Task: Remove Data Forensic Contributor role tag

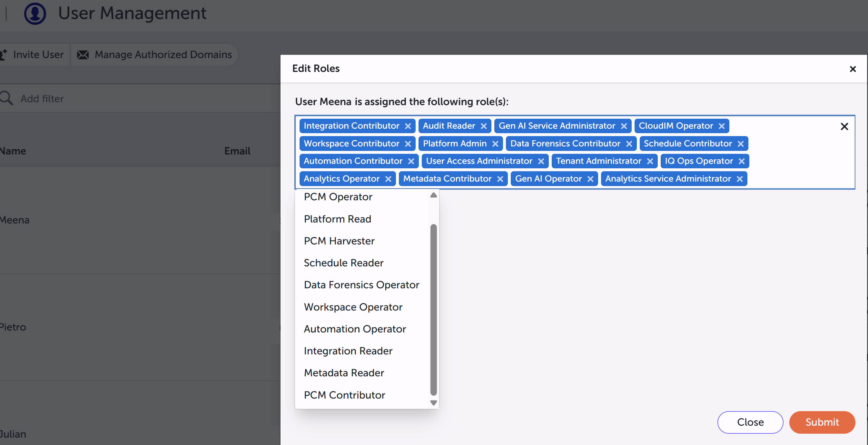Action: 629,144
